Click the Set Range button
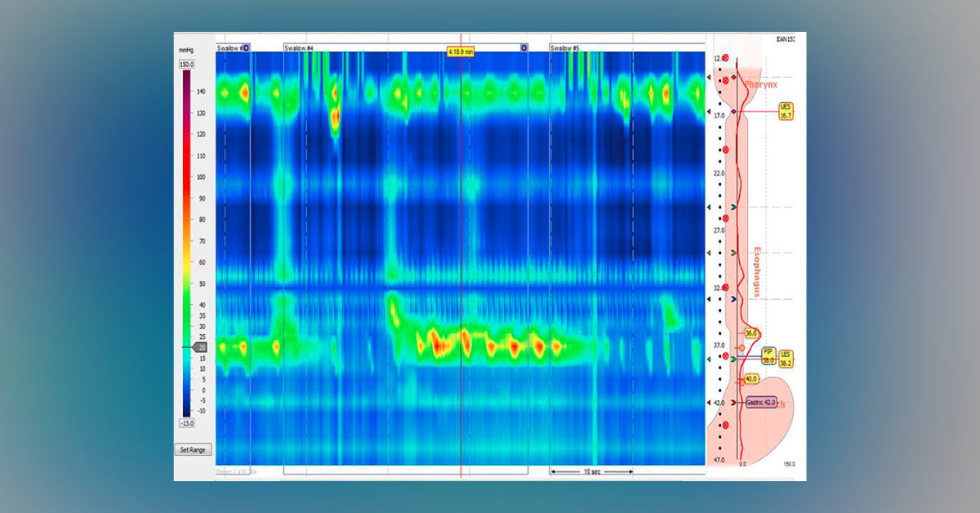 point(194,449)
